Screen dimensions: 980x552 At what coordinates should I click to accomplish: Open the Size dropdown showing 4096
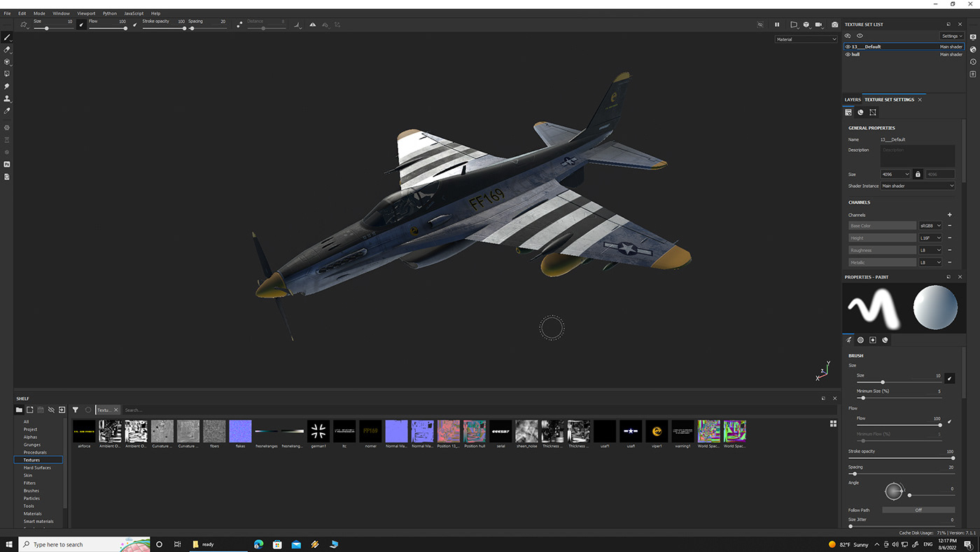[895, 174]
